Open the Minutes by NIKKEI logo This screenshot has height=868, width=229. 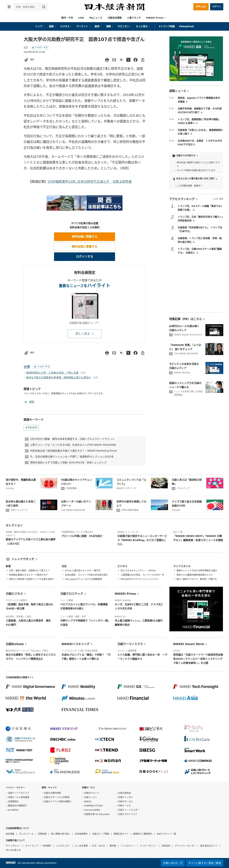[x=78, y=698]
